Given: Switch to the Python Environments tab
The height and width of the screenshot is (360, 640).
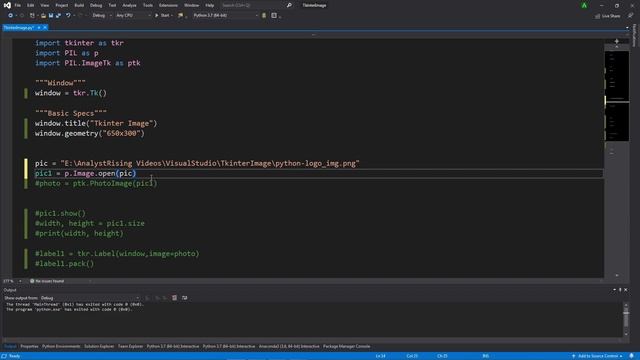Looking at the screenshot, I should click(61, 347).
